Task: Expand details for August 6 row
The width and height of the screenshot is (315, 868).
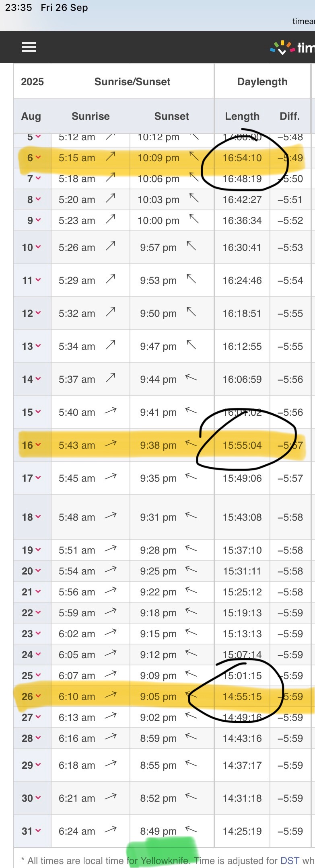Action: click(38, 158)
